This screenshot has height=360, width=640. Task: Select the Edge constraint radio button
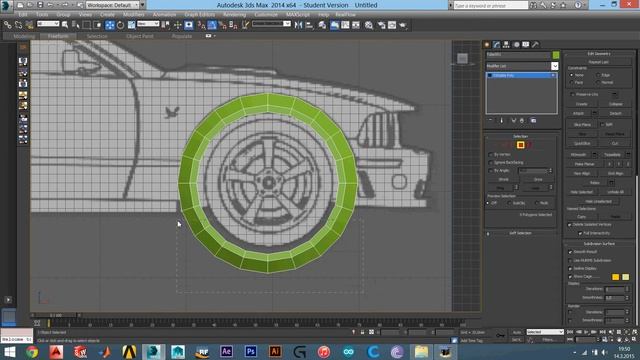coord(598,75)
